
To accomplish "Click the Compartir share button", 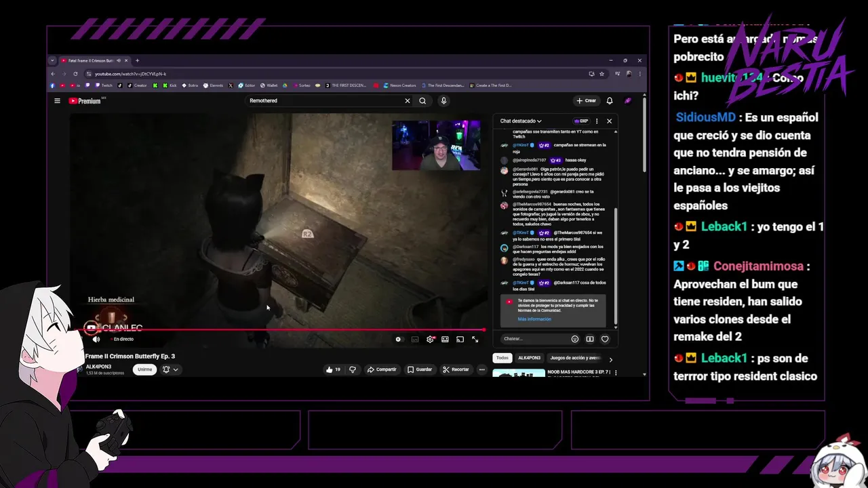I will click(x=382, y=369).
